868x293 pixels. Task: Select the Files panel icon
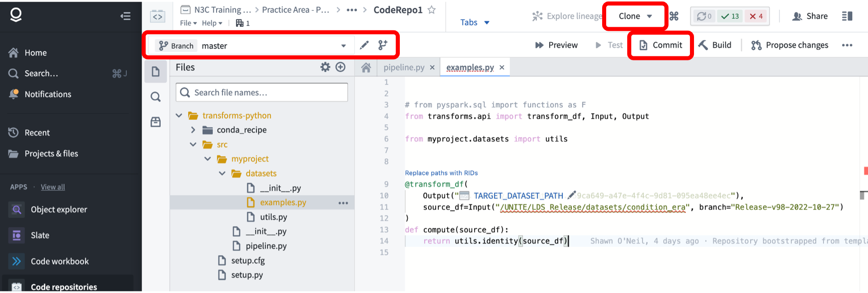coord(156,72)
